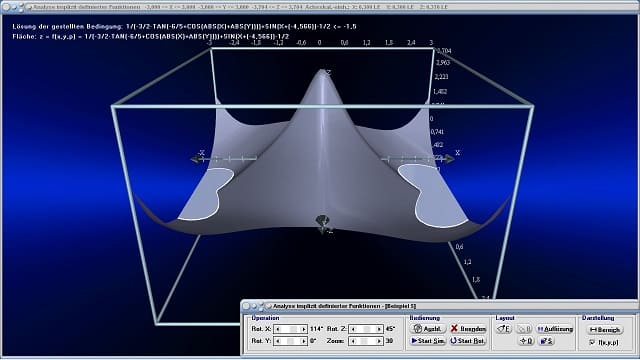Decrease Rot. Z using left arrow

tap(353, 329)
